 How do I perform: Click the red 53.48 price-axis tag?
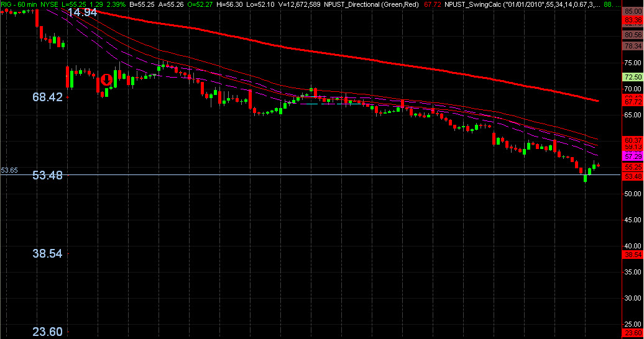tap(633, 176)
